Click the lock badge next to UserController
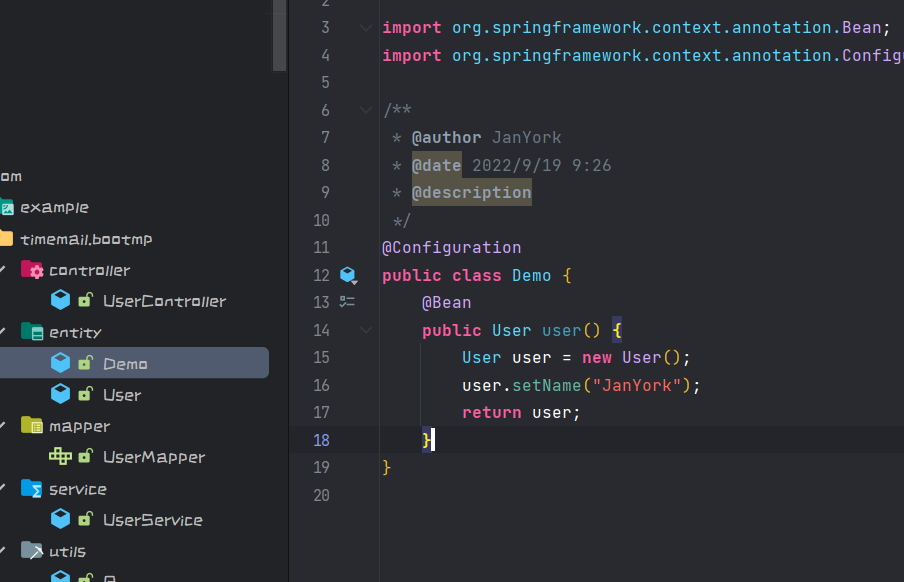Viewport: 904px width, 582px height. click(85, 300)
